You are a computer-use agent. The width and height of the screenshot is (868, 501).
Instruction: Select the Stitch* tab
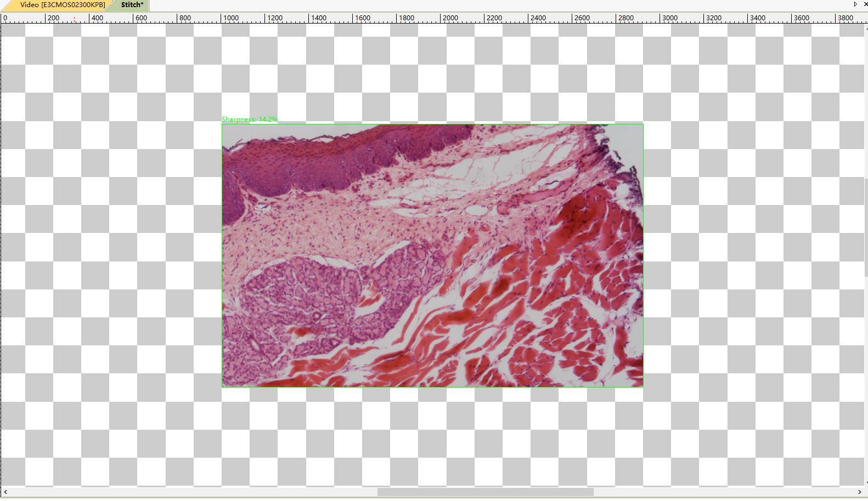pyautogui.click(x=132, y=5)
